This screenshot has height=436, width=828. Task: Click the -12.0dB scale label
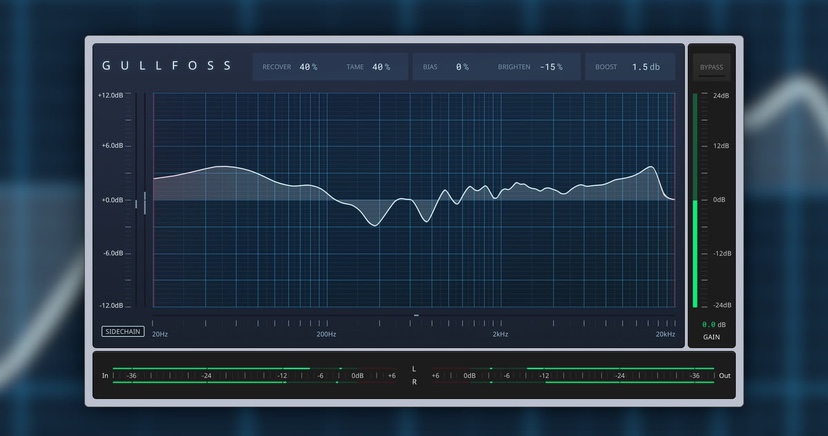[111, 306]
